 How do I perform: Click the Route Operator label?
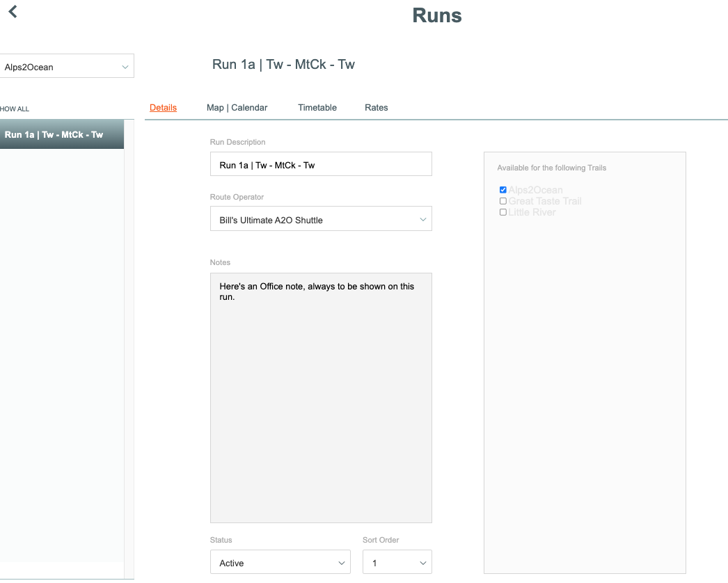point(237,198)
